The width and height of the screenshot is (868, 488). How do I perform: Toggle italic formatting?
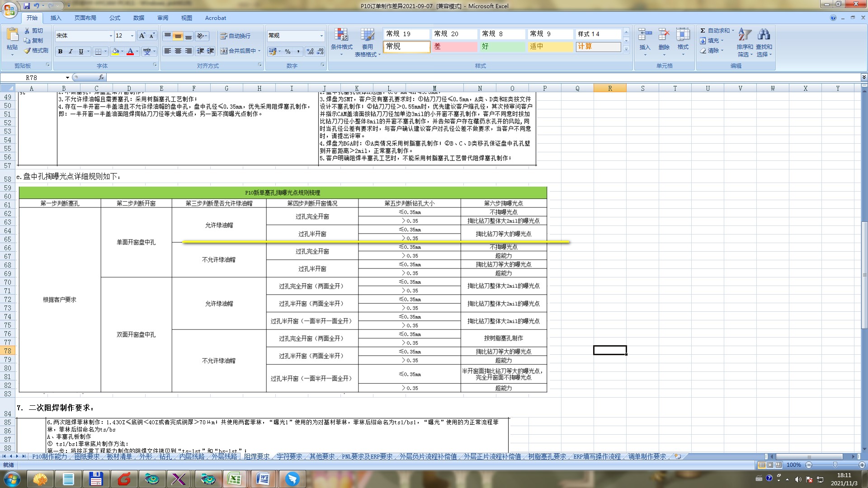coord(71,52)
